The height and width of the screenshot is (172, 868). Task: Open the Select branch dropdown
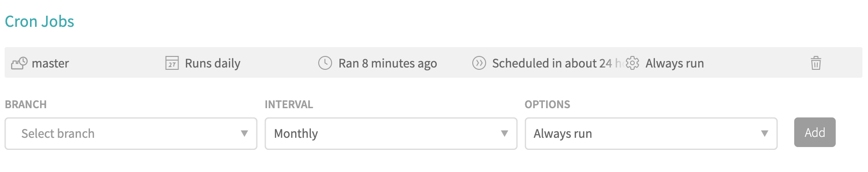131,134
